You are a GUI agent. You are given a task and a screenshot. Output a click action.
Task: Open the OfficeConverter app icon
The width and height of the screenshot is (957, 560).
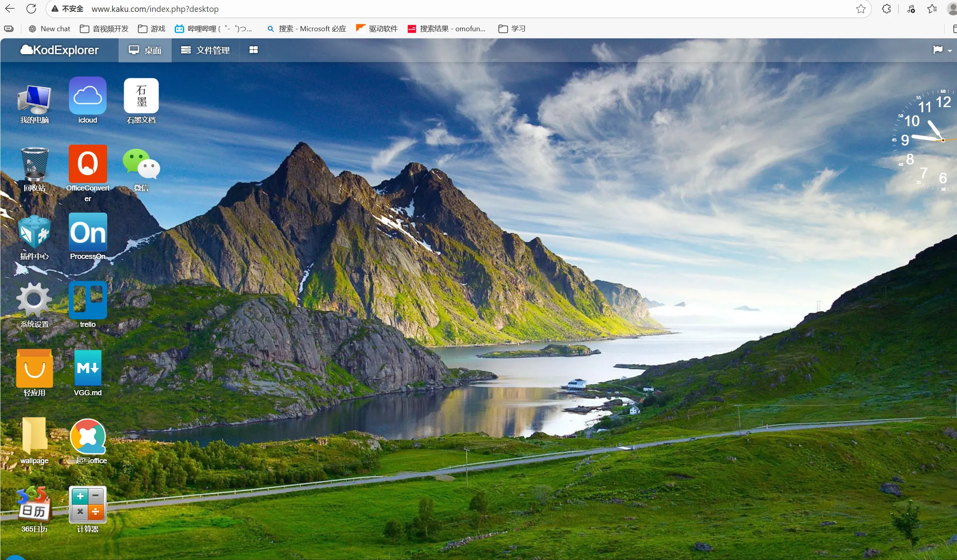click(87, 164)
